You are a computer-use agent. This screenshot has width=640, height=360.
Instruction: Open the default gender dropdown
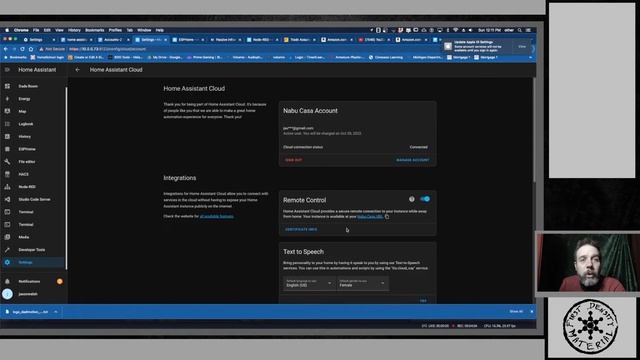click(362, 283)
